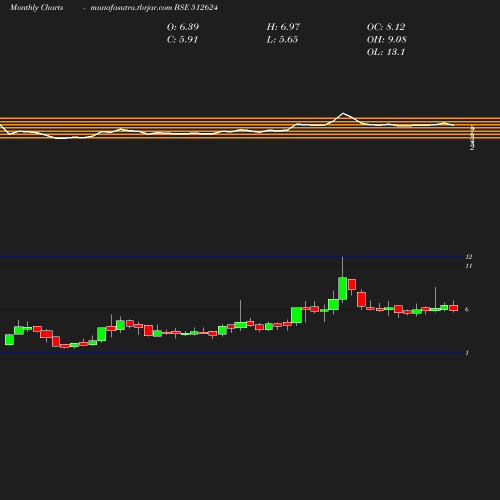Click the price axis label '12'
Viewport: 500px width, 500px height.
[469, 257]
